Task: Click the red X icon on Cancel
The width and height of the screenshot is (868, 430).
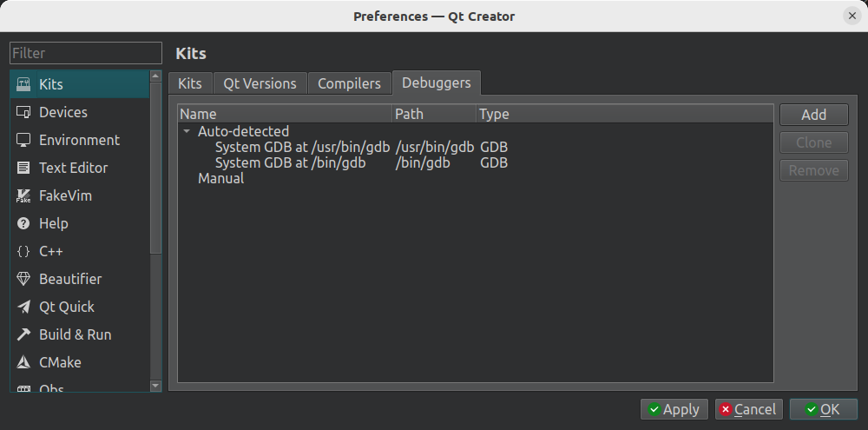Action: coord(725,409)
